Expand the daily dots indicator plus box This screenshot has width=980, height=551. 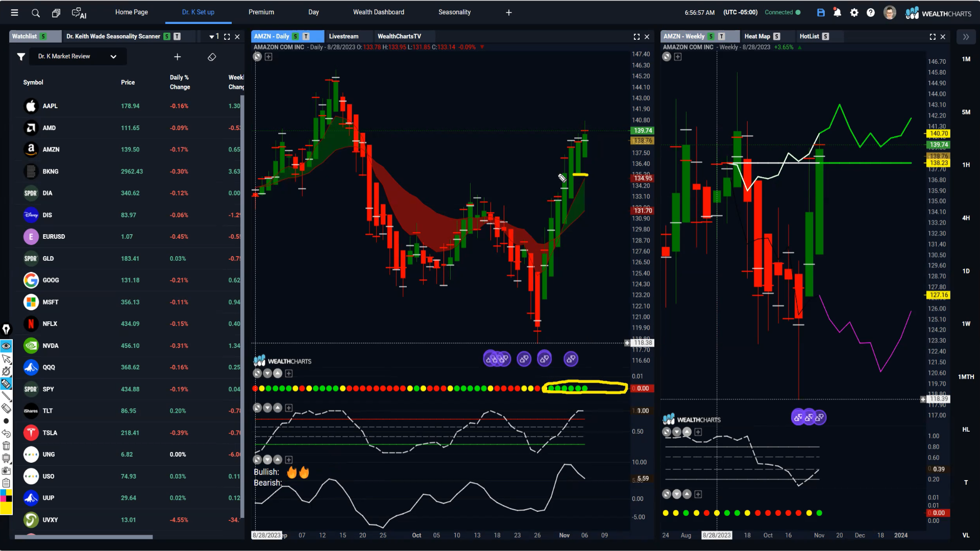[288, 373]
